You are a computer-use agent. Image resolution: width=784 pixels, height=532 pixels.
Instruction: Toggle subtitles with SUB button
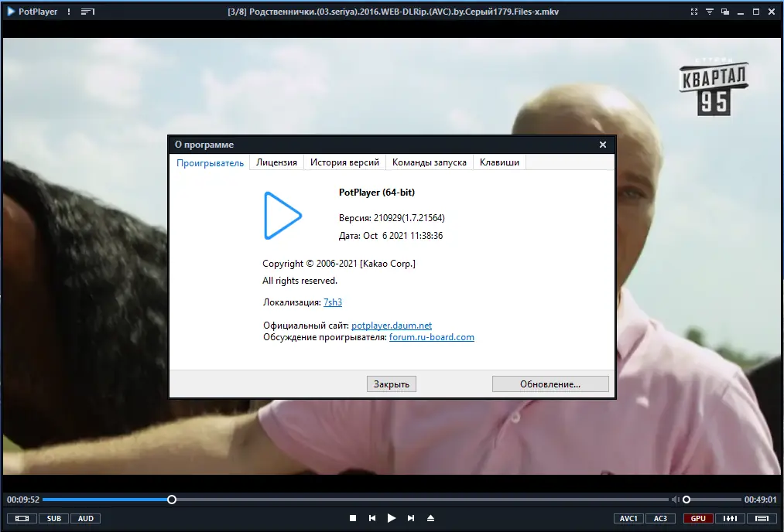click(x=54, y=519)
